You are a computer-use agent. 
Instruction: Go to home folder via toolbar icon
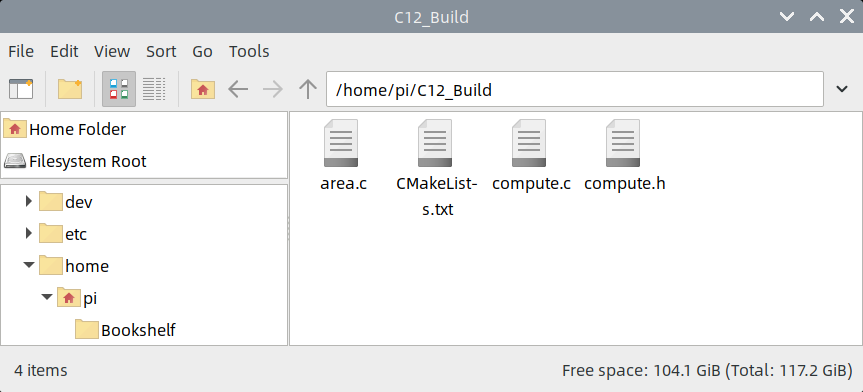[x=203, y=89]
